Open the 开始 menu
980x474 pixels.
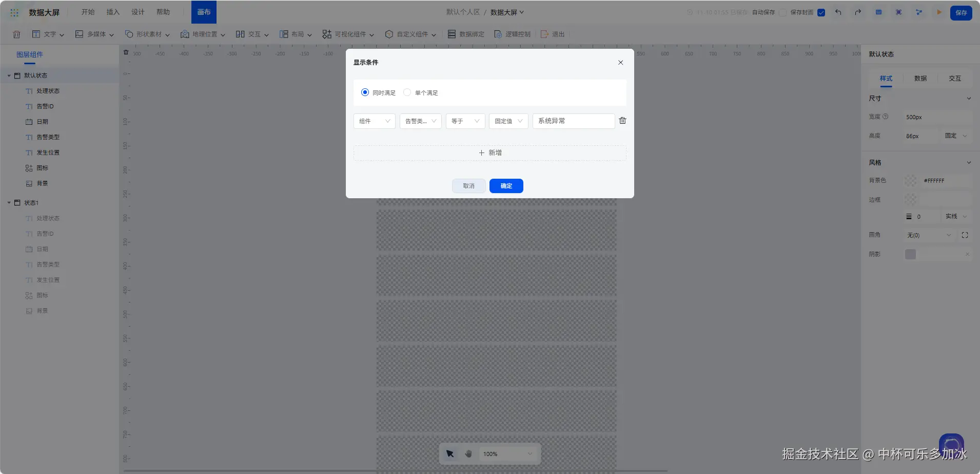coord(88,12)
